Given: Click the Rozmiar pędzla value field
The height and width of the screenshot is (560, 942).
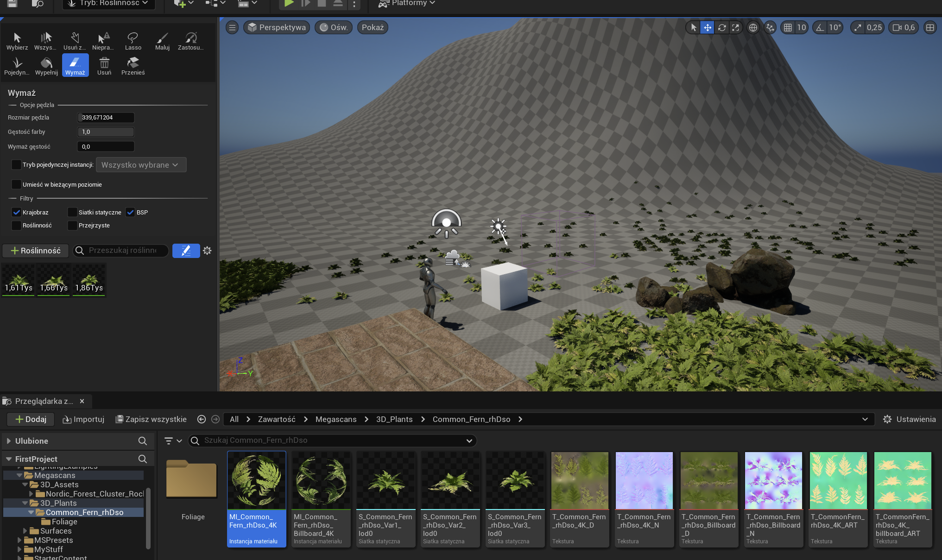Looking at the screenshot, I should tap(106, 118).
